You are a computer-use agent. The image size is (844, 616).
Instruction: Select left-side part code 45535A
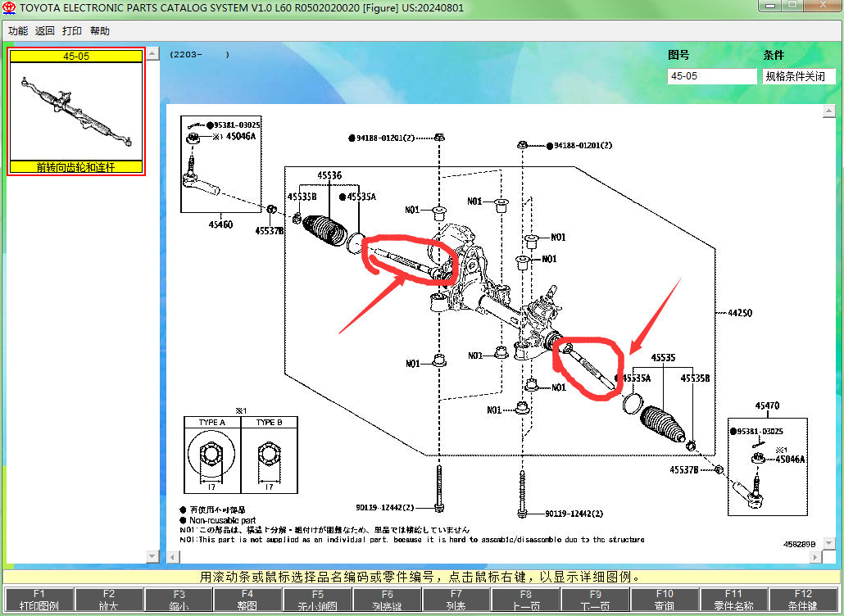pos(361,197)
